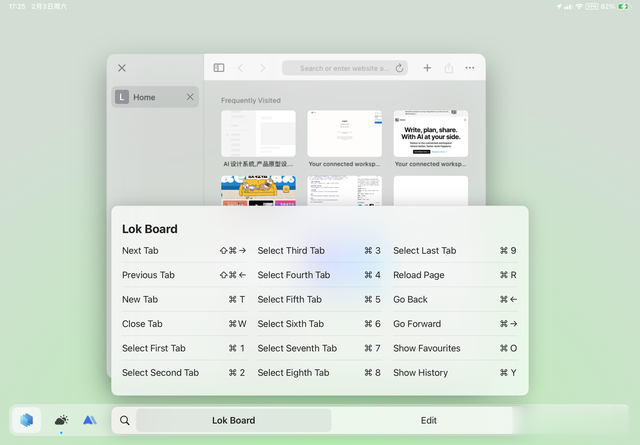Choose Select Second Tab entry
Image resolution: width=640 pixels, height=445 pixels.
(x=184, y=372)
